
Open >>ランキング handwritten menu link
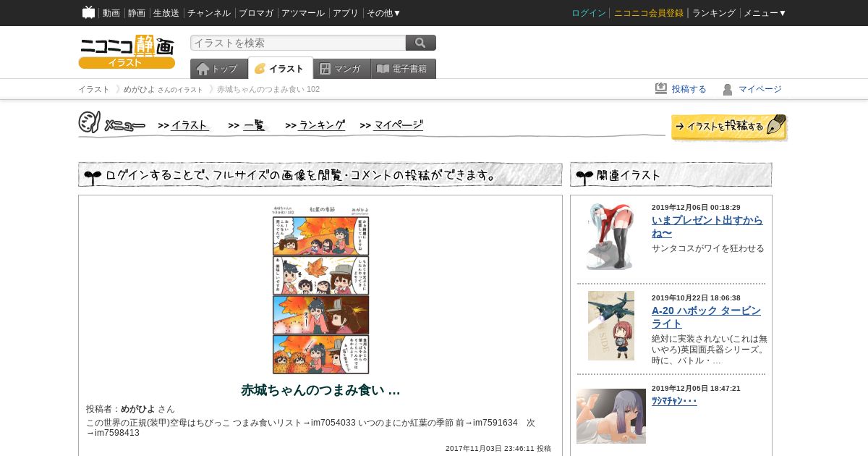point(315,125)
